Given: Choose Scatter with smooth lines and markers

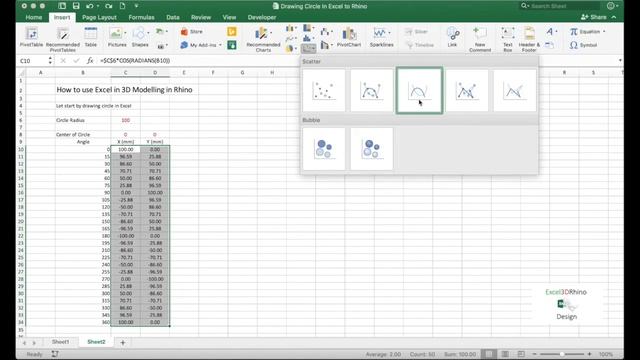Looking at the screenshot, I should tap(371, 91).
